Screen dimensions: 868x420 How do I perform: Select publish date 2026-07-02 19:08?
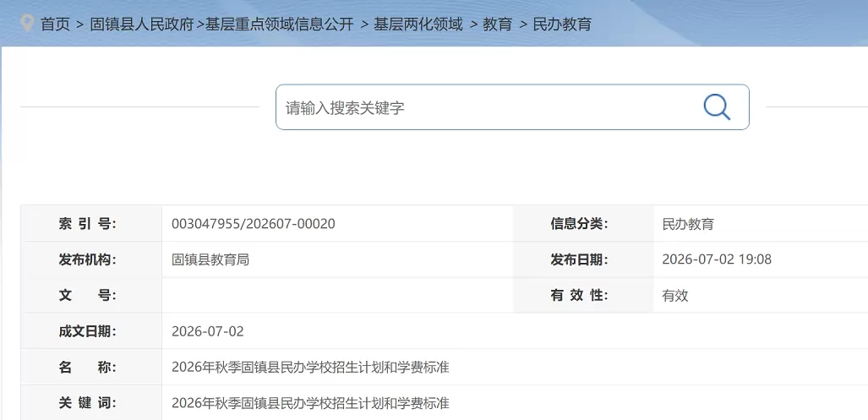717,259
